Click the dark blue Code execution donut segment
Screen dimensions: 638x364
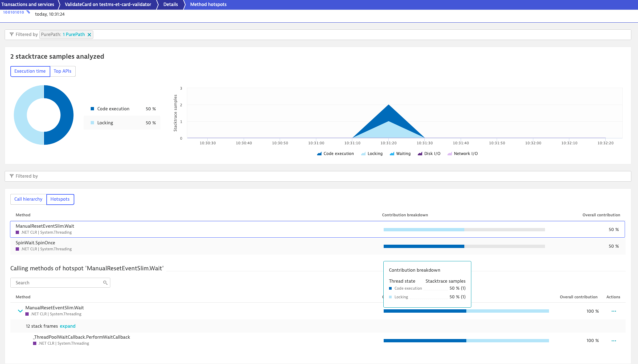pos(66,115)
